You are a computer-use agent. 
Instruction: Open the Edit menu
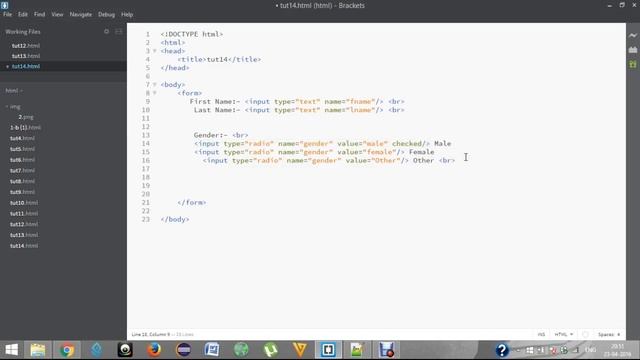coord(22,14)
